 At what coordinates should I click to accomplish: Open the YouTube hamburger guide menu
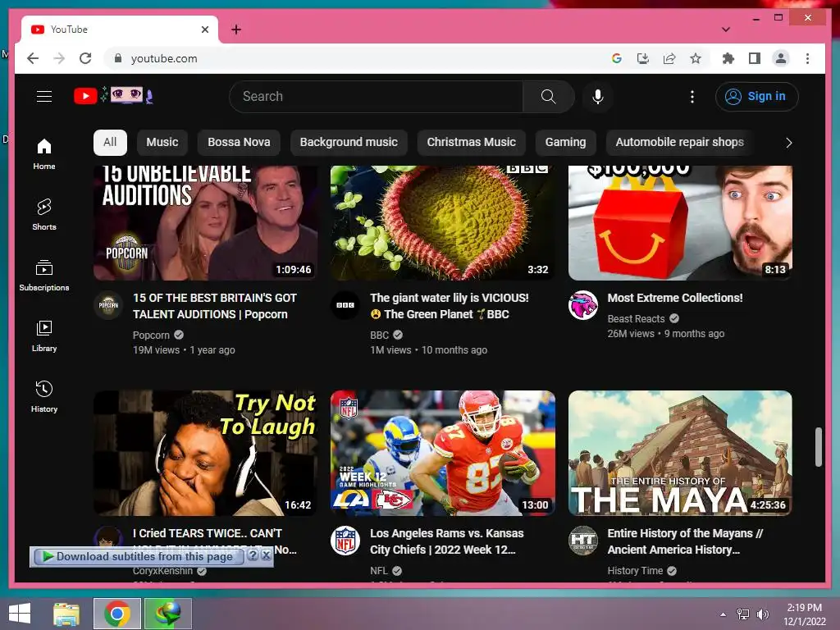(44, 97)
